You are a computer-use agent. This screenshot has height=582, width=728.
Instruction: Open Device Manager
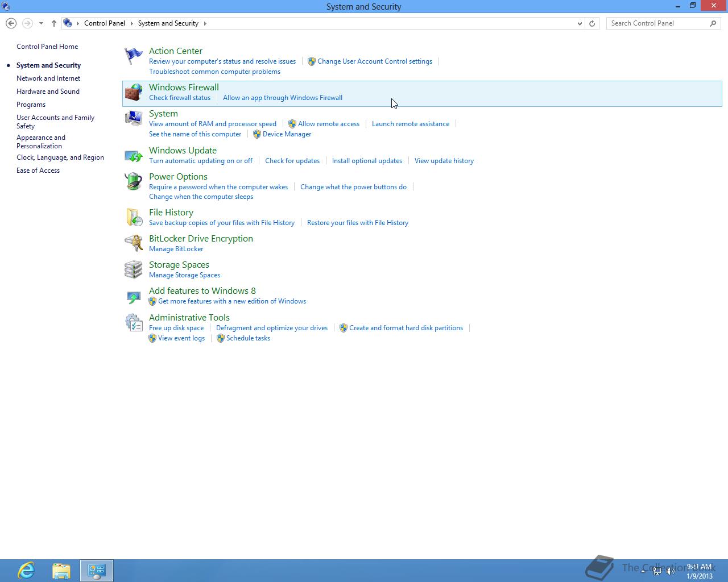click(287, 134)
